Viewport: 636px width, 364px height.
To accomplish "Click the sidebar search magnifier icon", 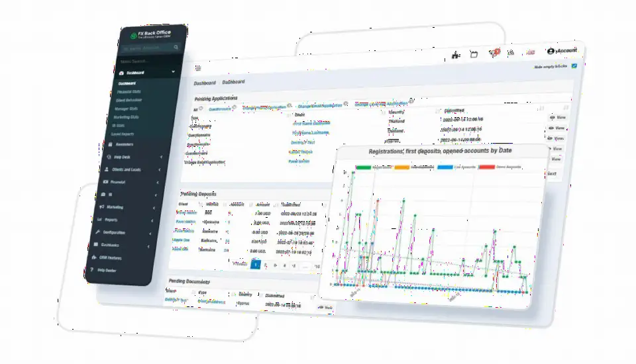I will [176, 48].
